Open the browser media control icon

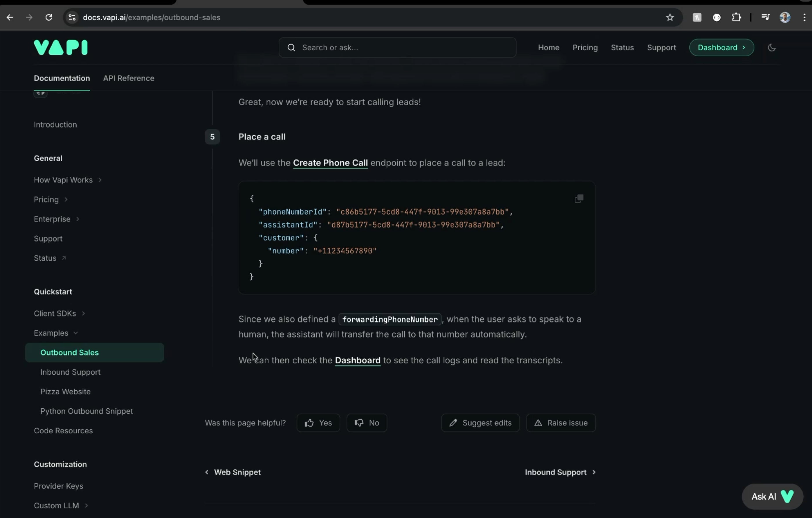(765, 17)
